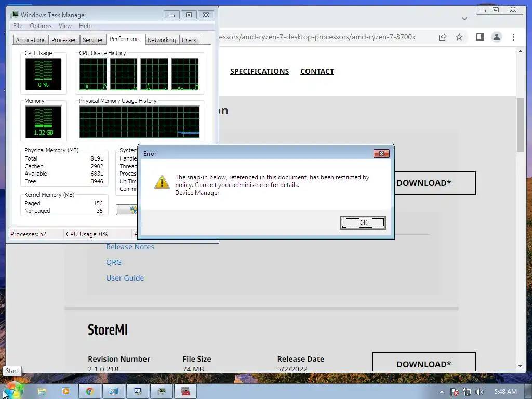
Task: Open Chrome's three-dot menu
Action: click(513, 37)
